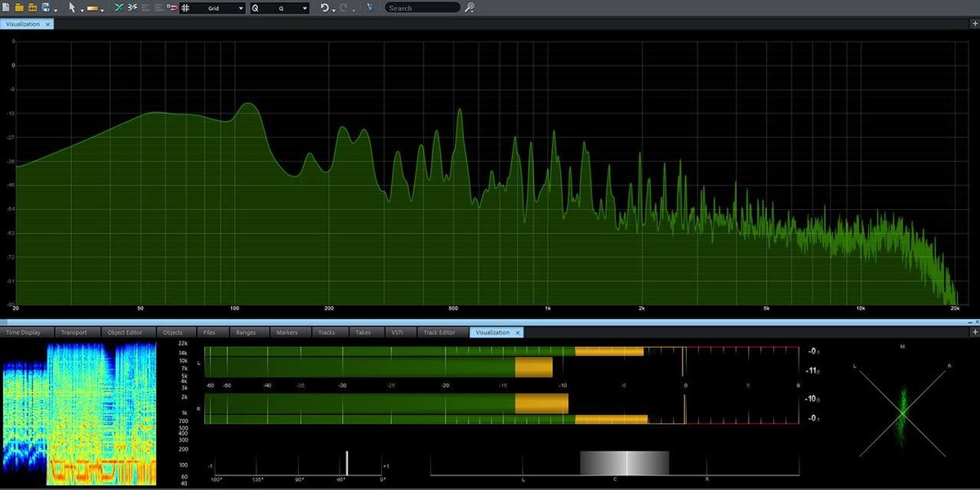Click in the Search field
The width and height of the screenshot is (980, 490).
tap(423, 7)
